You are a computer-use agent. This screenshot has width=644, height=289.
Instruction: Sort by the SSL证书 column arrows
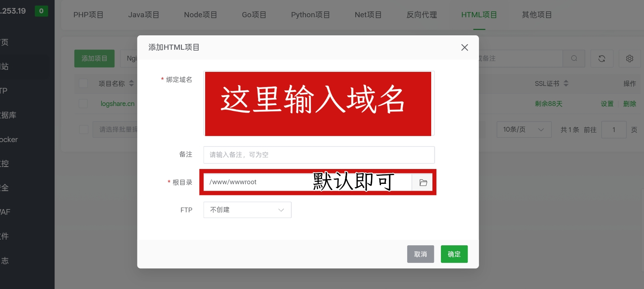pos(566,83)
